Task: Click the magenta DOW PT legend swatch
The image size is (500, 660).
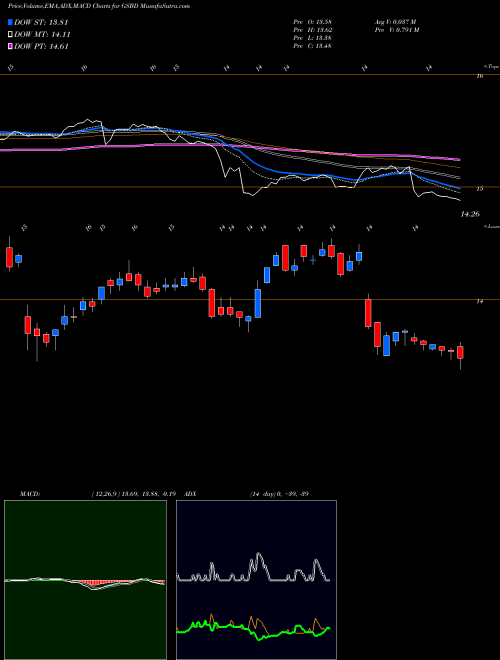Action: pos(10,46)
